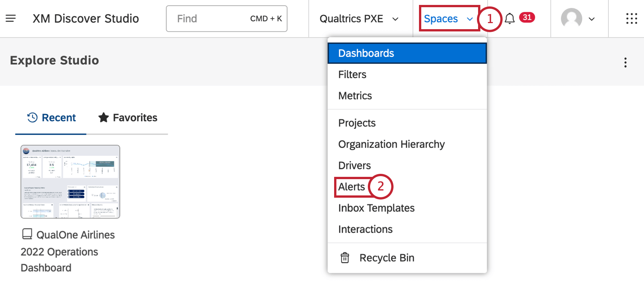Click the XM Discover Studio title
The image size is (644, 281).
(86, 19)
